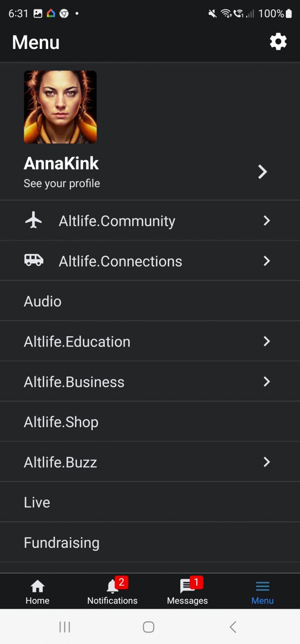Expand the Altlife.Business chevron

pos(267,381)
